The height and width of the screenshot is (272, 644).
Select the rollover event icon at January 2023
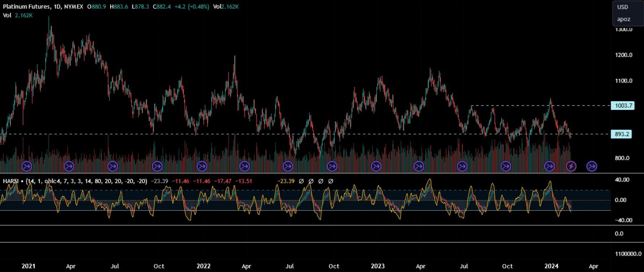click(x=376, y=167)
